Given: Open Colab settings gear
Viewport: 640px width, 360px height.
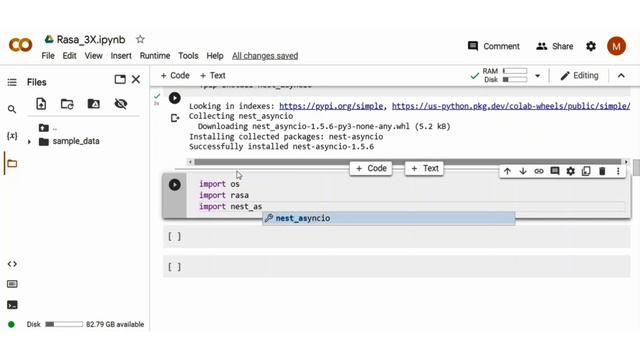Looking at the screenshot, I should [x=591, y=46].
